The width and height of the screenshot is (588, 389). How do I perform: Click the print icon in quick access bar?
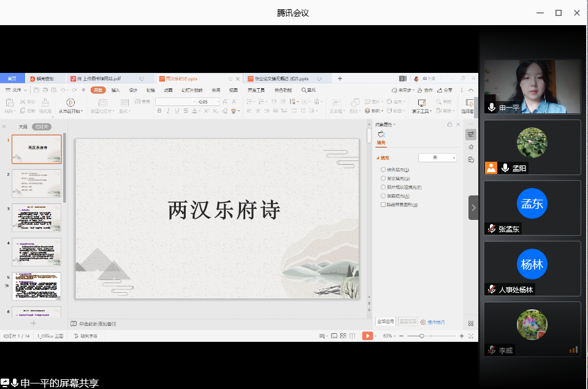(x=45, y=90)
